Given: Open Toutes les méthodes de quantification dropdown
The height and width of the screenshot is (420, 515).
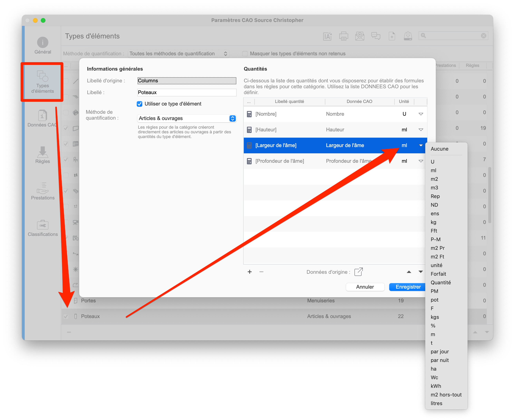Looking at the screenshot, I should [179, 54].
